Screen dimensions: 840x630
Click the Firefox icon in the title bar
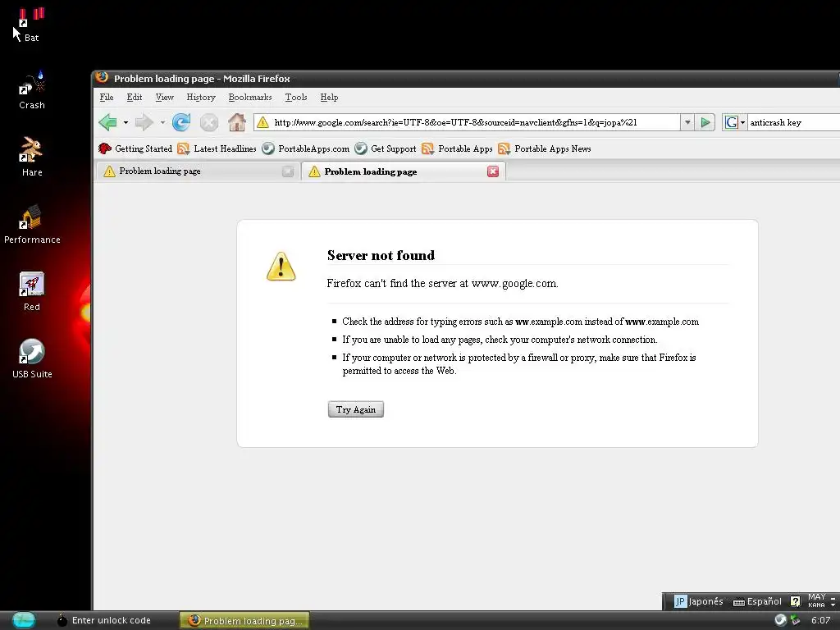tap(102, 78)
